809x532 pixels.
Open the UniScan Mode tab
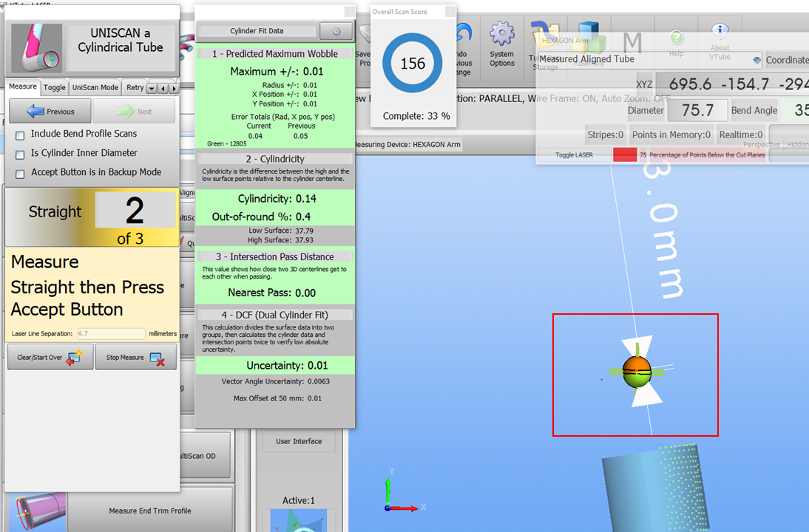coord(95,88)
